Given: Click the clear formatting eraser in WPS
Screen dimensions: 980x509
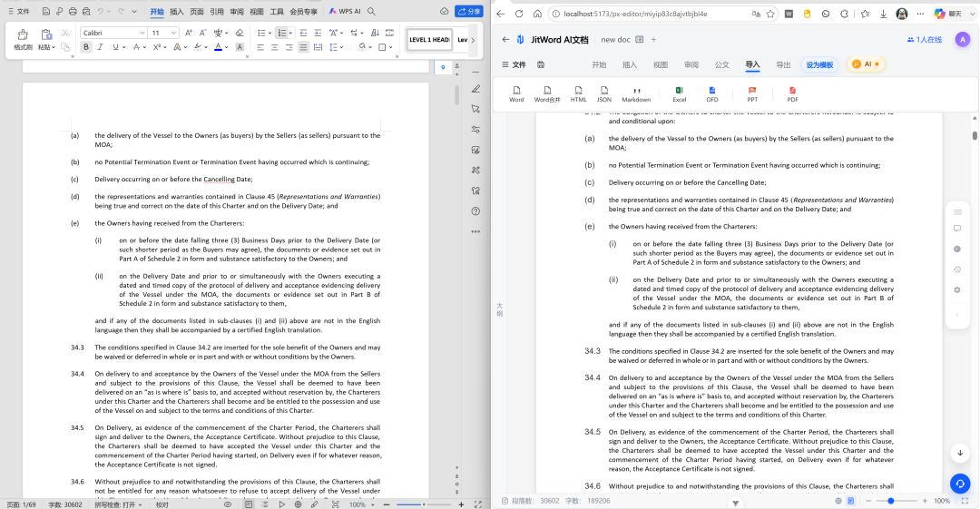Looking at the screenshot, I should 240,33.
